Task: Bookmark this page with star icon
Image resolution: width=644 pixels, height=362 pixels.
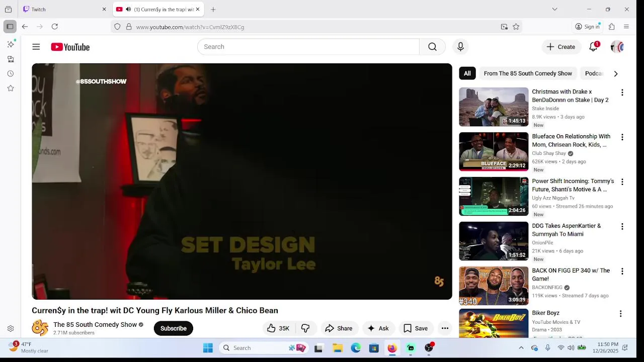Action: [516, 27]
